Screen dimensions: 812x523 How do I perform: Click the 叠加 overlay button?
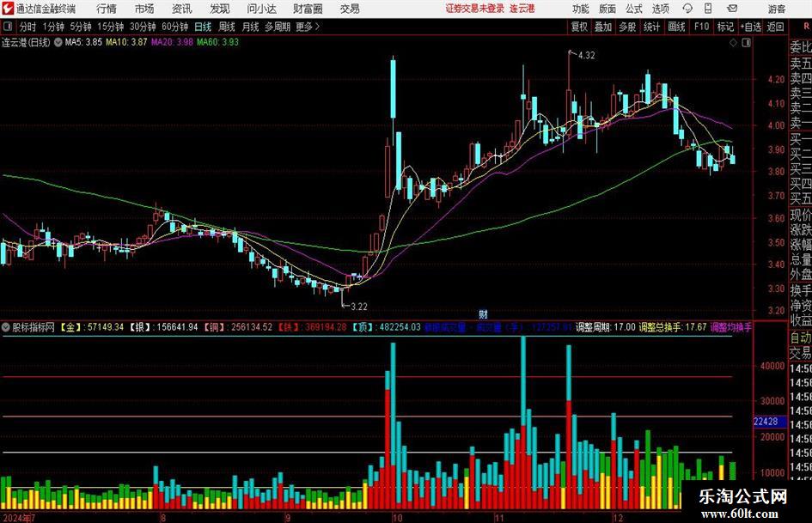603,27
